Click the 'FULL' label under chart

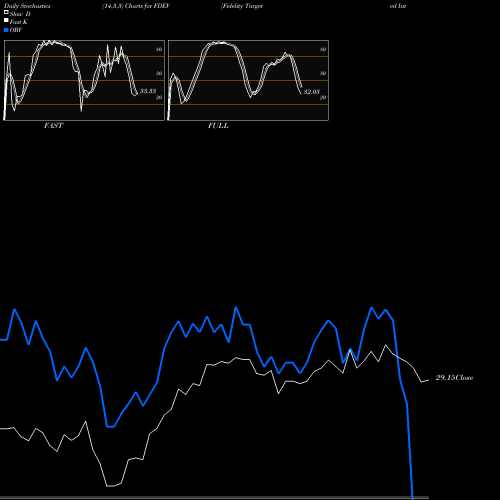(x=218, y=126)
